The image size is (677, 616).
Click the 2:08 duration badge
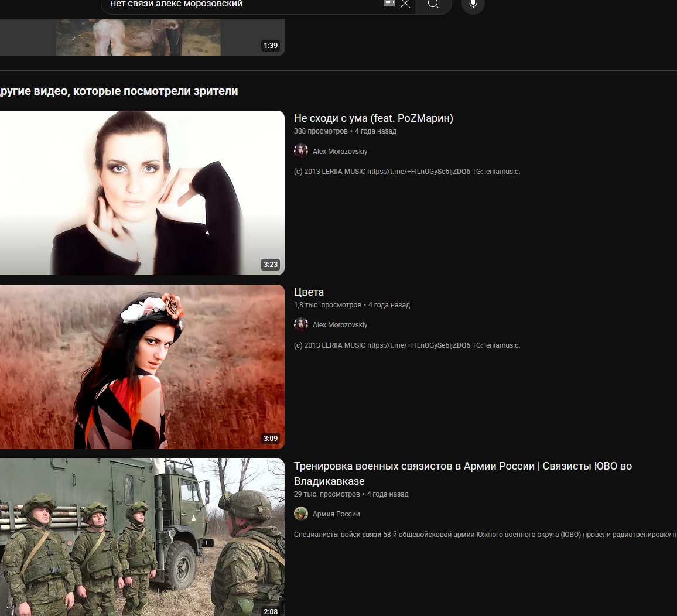pyautogui.click(x=271, y=611)
